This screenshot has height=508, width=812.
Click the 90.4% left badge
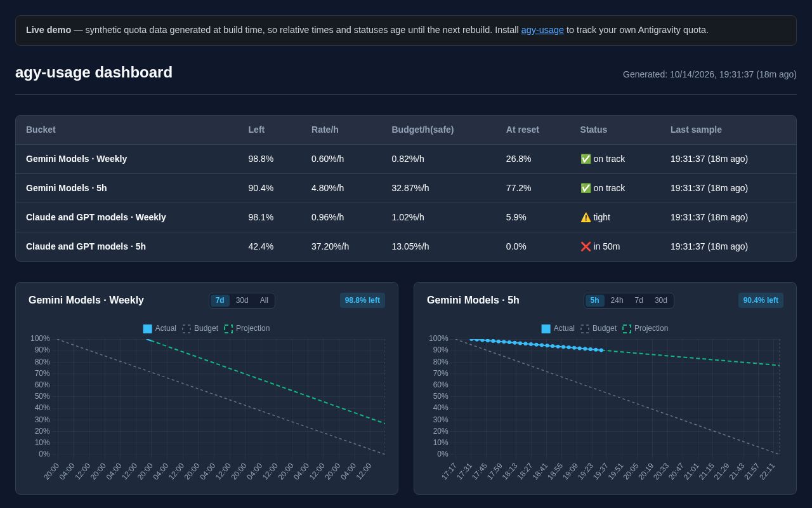tap(761, 300)
